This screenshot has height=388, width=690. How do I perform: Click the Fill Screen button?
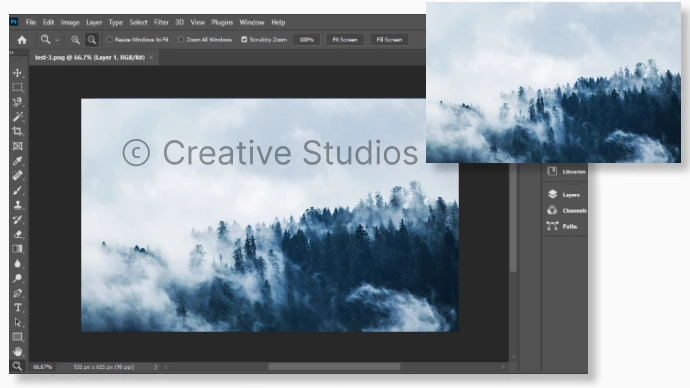389,40
